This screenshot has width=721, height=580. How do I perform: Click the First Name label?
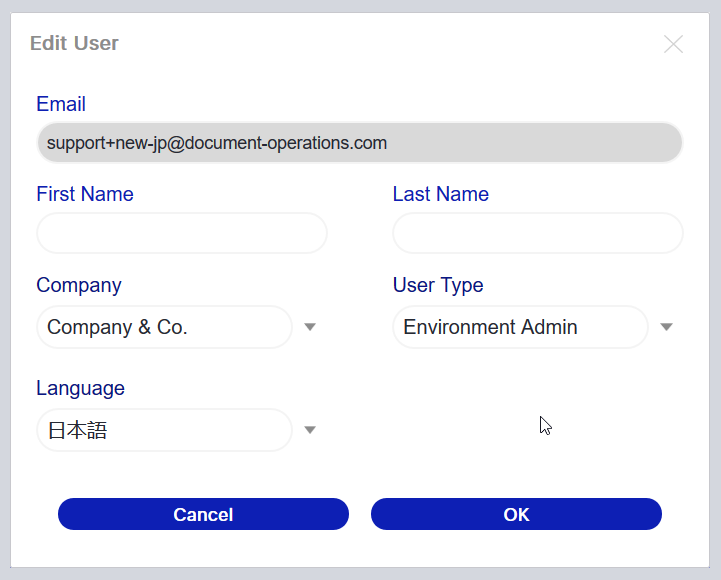[x=85, y=194]
